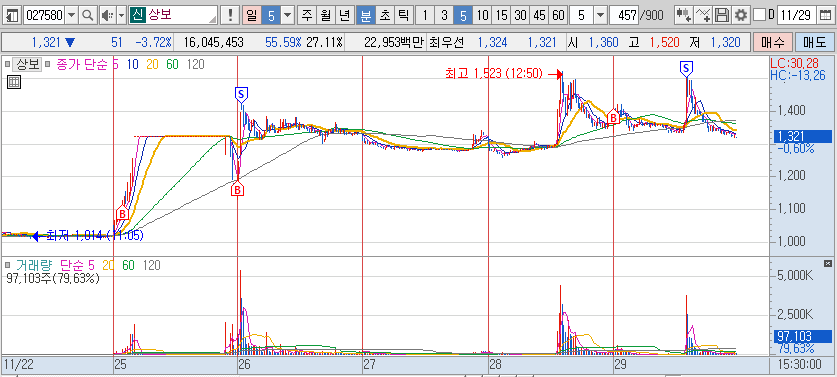Click the add candlestick chart icon
This screenshot has width=837, height=377.
pyautogui.click(x=683, y=15)
